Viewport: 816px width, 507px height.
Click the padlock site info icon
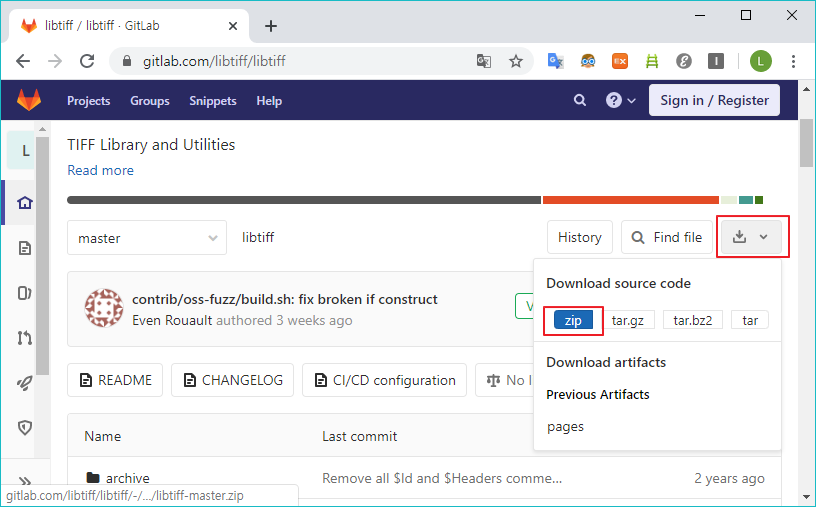[127, 61]
